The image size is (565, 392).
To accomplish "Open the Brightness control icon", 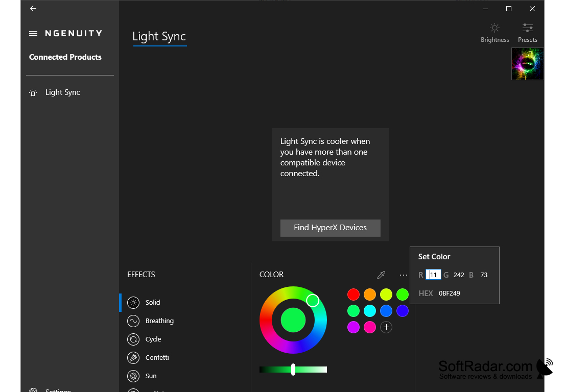I will coord(494,29).
